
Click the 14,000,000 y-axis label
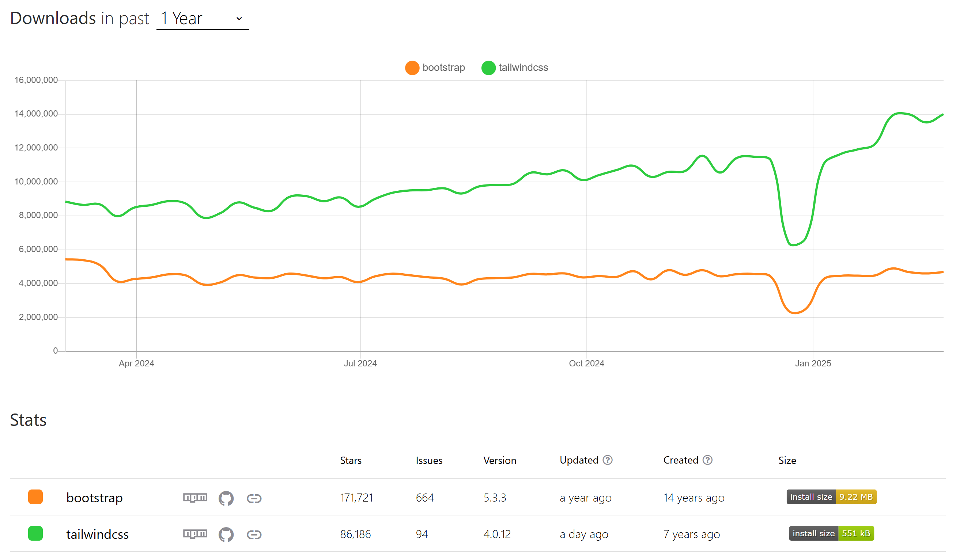pos(36,114)
